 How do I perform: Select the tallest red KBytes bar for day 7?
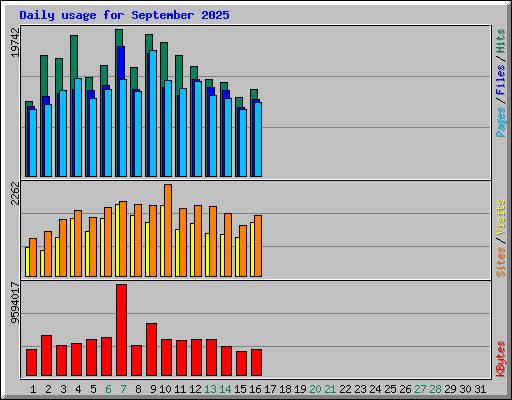coord(122,330)
